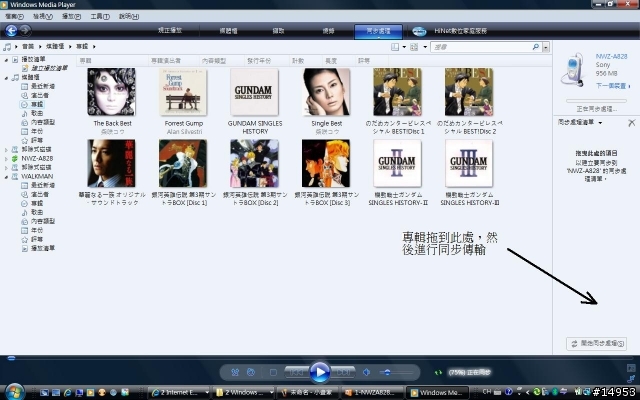Screen dimensions: 640x400
Task: Open the 檢視(V) menu
Action: coord(43,17)
